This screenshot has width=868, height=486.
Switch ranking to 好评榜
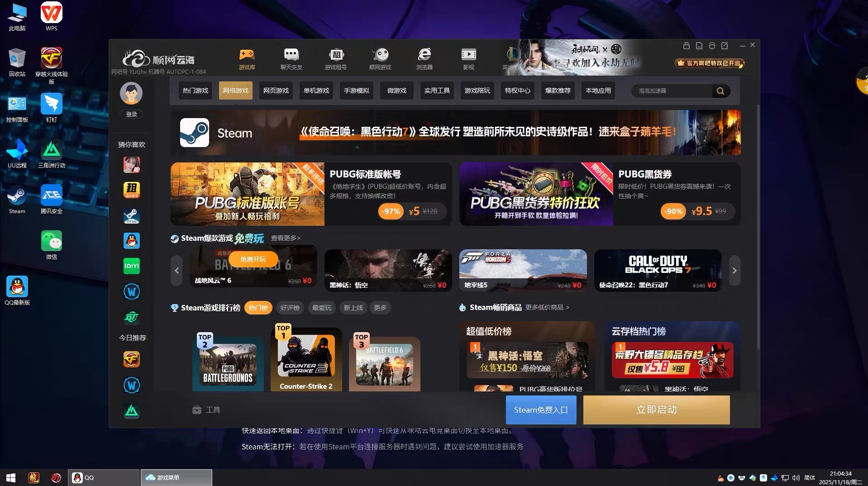[x=290, y=308]
